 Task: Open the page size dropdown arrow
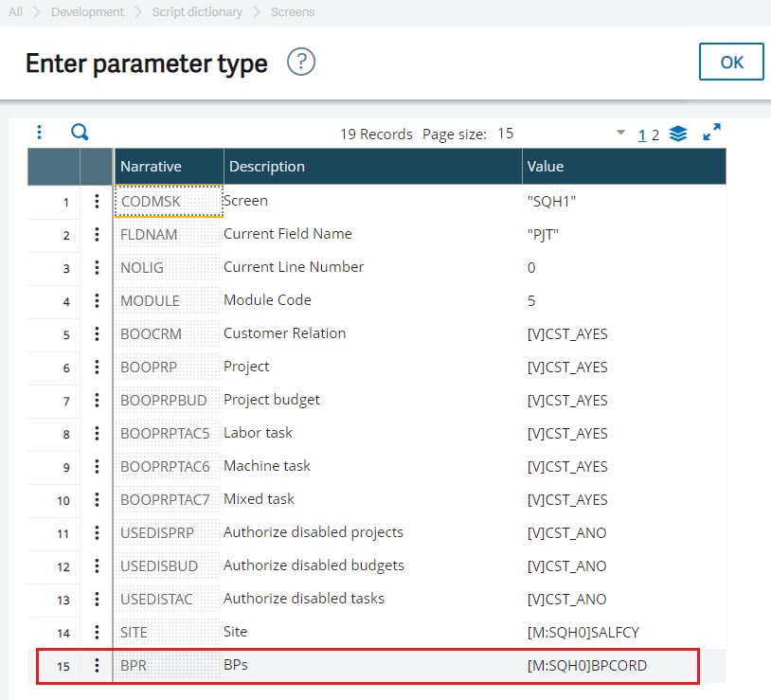click(620, 132)
